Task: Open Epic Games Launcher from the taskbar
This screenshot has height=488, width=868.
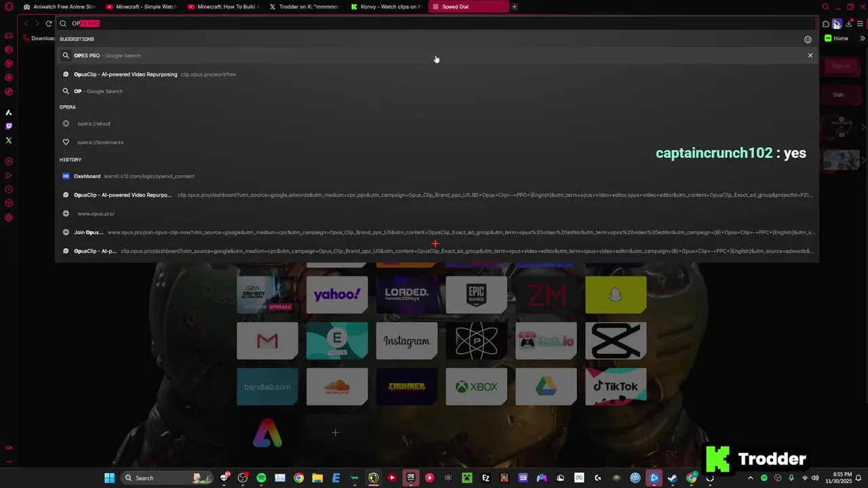Action: 411,478
